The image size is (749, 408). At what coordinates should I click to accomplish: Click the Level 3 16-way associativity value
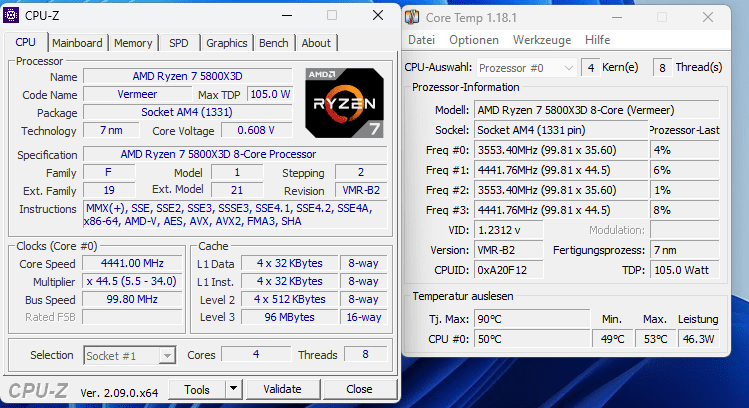(364, 317)
